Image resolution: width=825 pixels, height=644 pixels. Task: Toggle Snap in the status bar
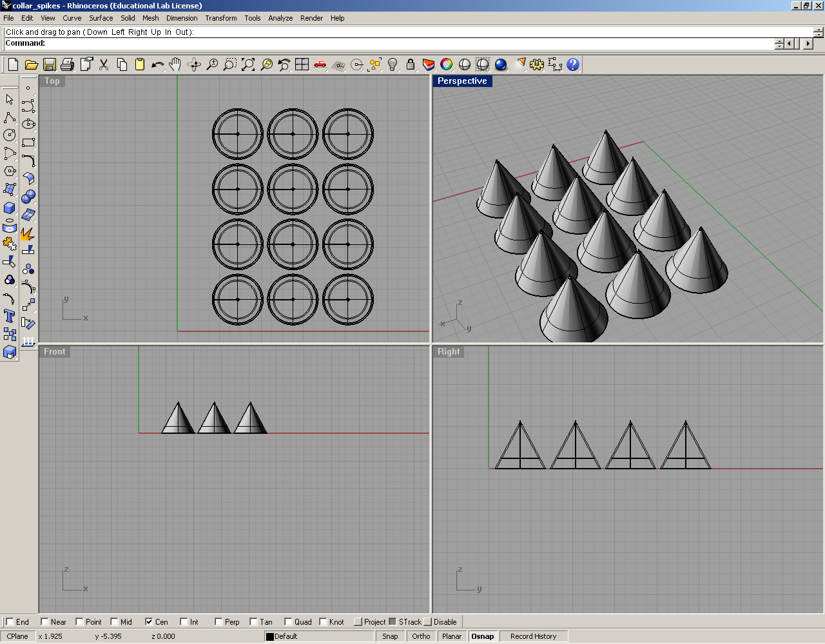390,636
